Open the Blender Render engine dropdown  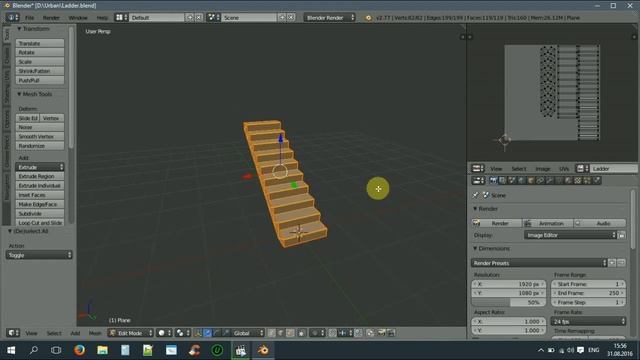coord(329,18)
